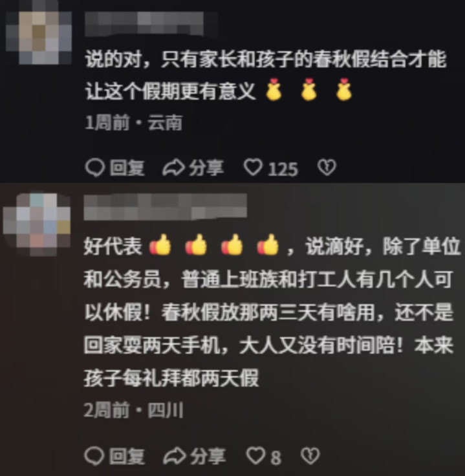Image resolution: width=465 pixels, height=476 pixels.
Task: Share the first comment about 春秋假
Action: [x=193, y=168]
